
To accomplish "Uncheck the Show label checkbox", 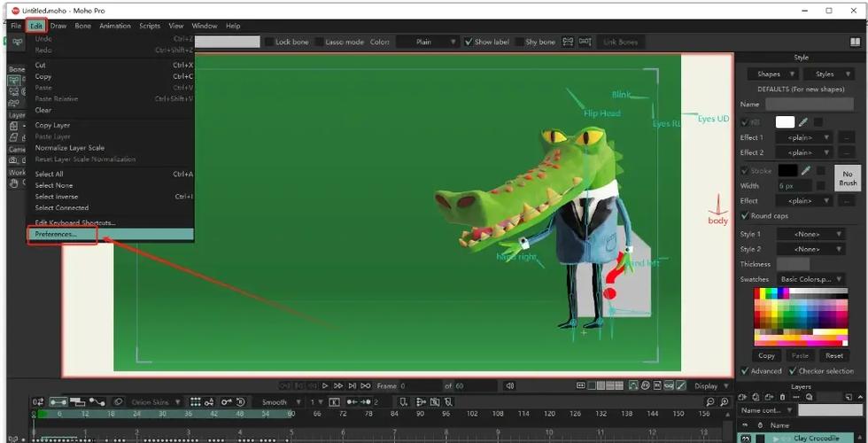I will coord(469,43).
